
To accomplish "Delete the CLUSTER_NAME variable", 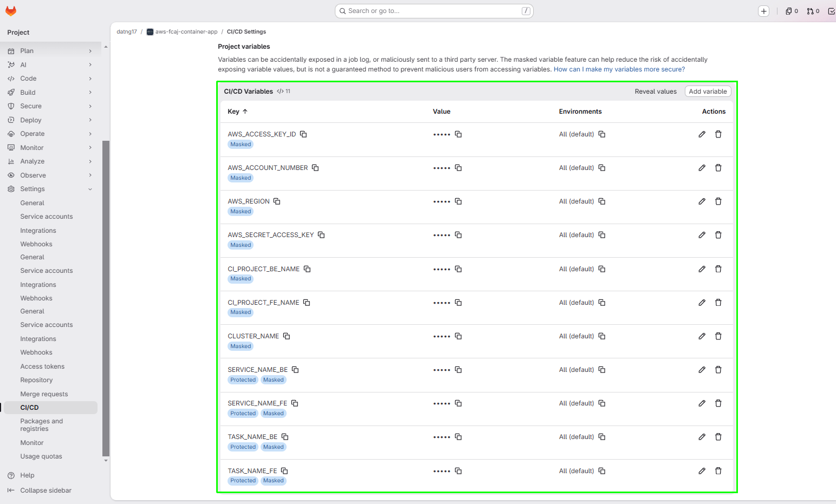I will (x=718, y=336).
